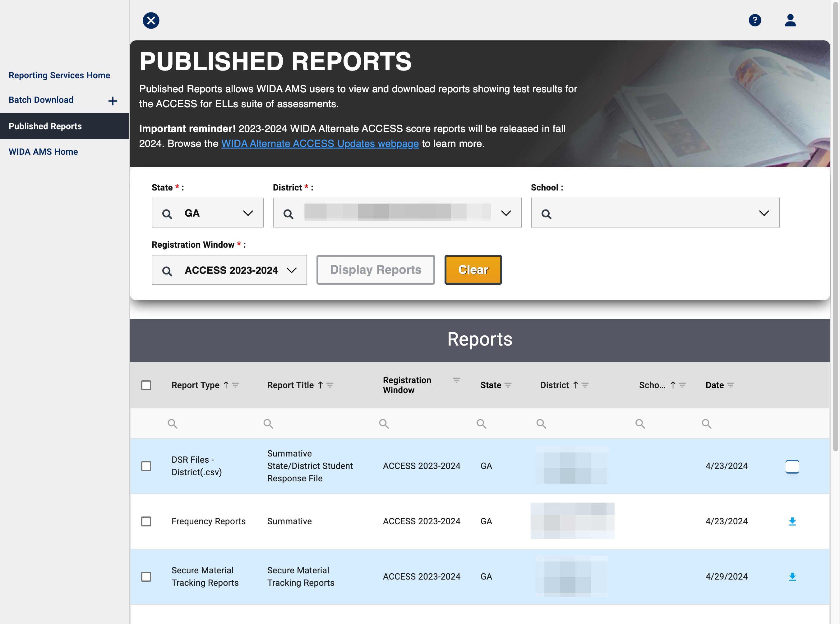Check the DSR Files District row checkbox
Viewport: 840px width, 624px height.
coord(146,466)
